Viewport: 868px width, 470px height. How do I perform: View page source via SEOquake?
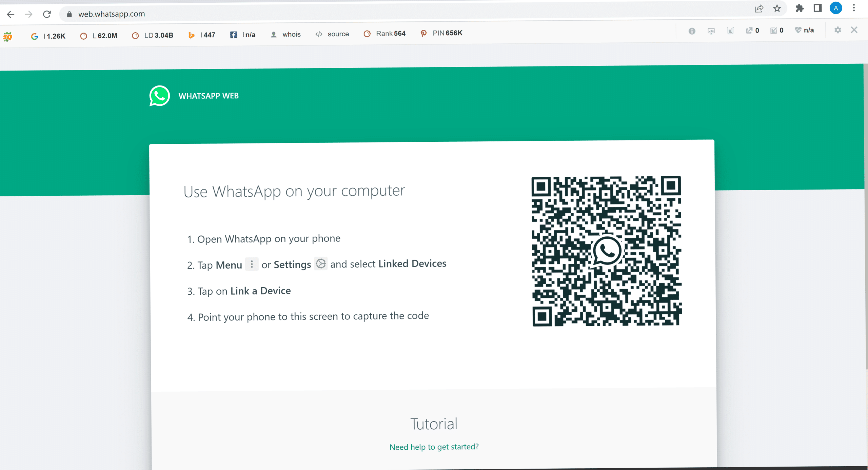pyautogui.click(x=332, y=34)
